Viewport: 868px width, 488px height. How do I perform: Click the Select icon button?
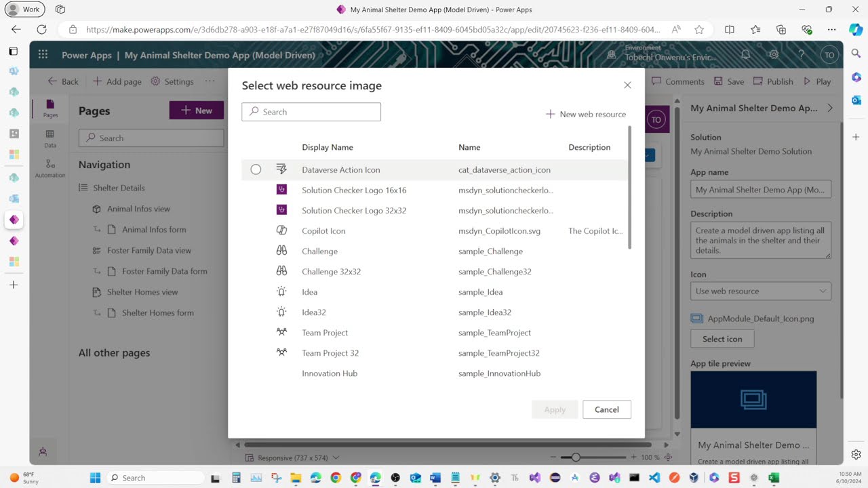point(722,339)
